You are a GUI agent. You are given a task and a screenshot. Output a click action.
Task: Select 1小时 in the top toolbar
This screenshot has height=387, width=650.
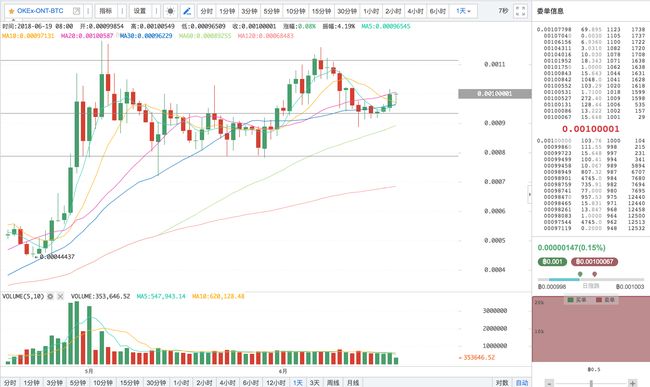pyautogui.click(x=371, y=11)
